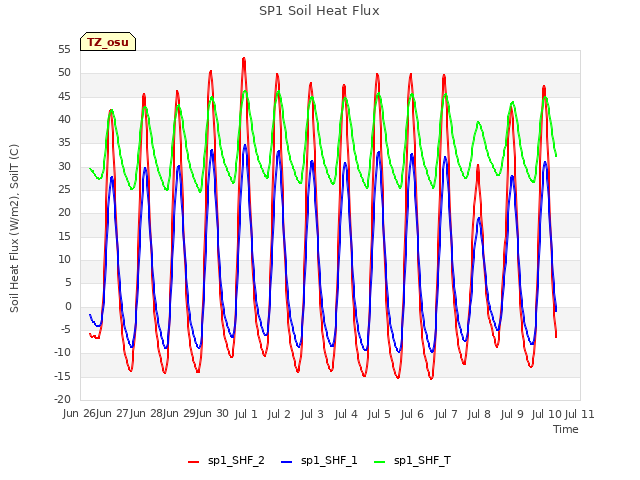Select the sp1_SHF_T legend label
This screenshot has height=480, width=640.
click(x=422, y=461)
